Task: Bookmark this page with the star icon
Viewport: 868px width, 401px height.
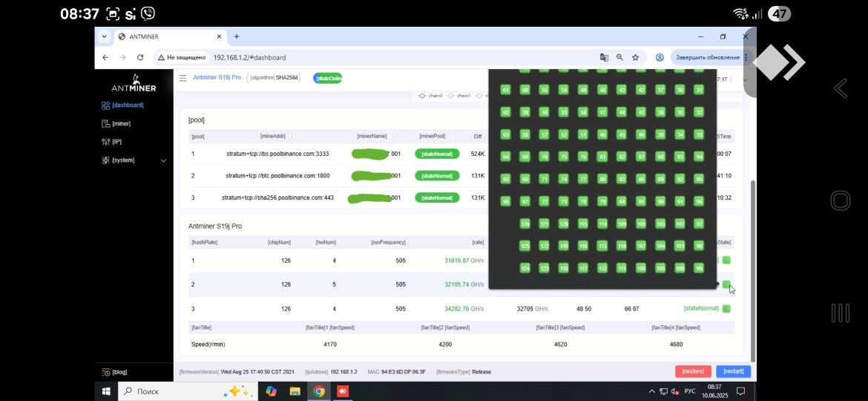Action: pyautogui.click(x=636, y=57)
